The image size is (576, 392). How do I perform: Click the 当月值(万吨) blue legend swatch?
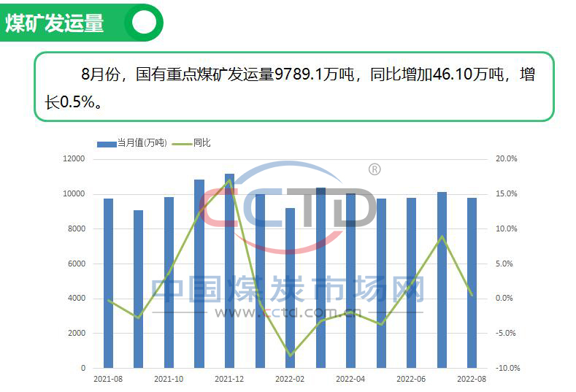pyautogui.click(x=107, y=144)
